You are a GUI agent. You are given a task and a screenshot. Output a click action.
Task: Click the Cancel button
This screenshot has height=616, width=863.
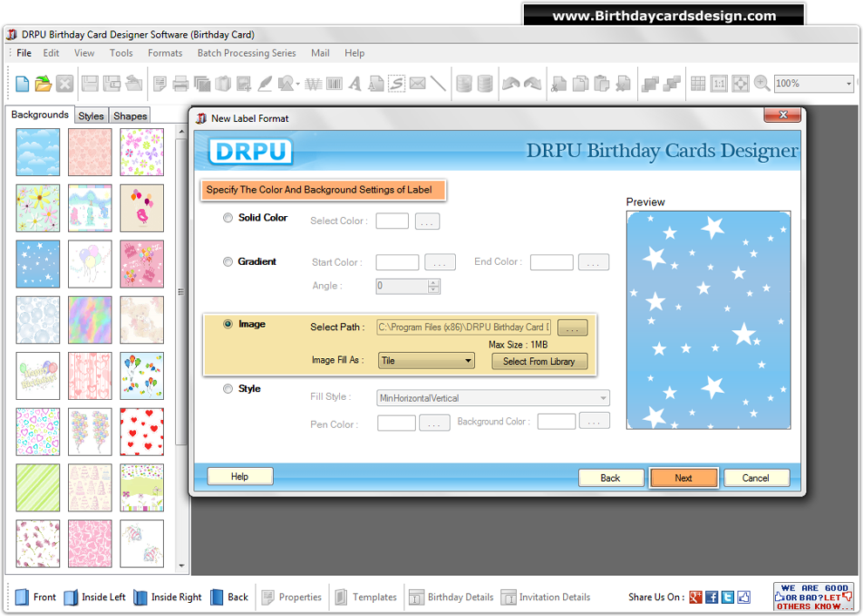(756, 478)
